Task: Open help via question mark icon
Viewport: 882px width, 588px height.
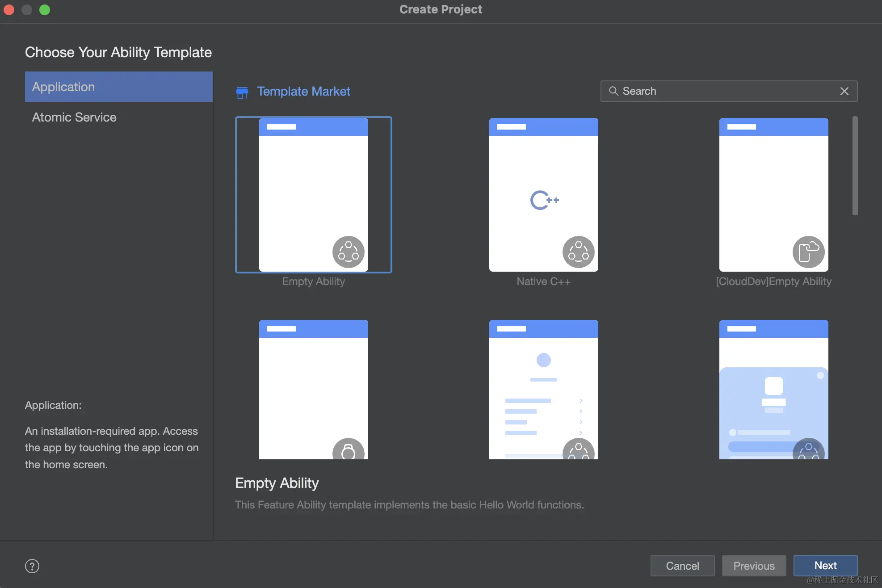Action: (32, 566)
